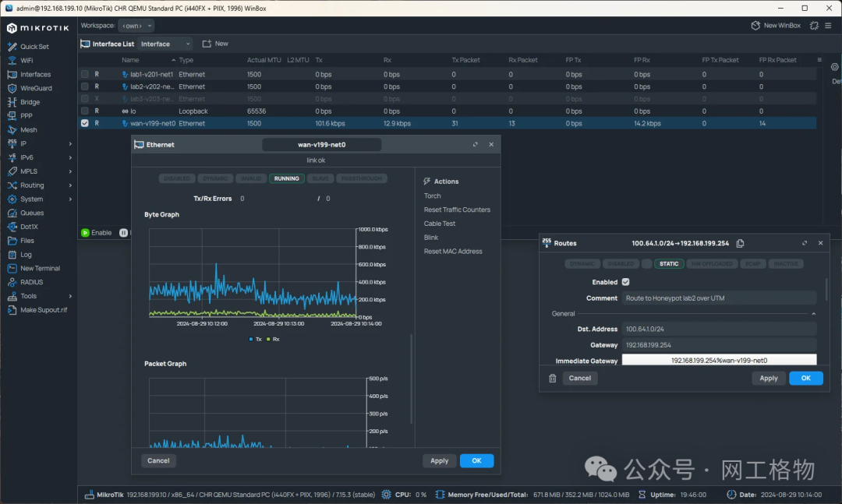Select Torch from Actions list
842x504 pixels.
[x=432, y=196]
